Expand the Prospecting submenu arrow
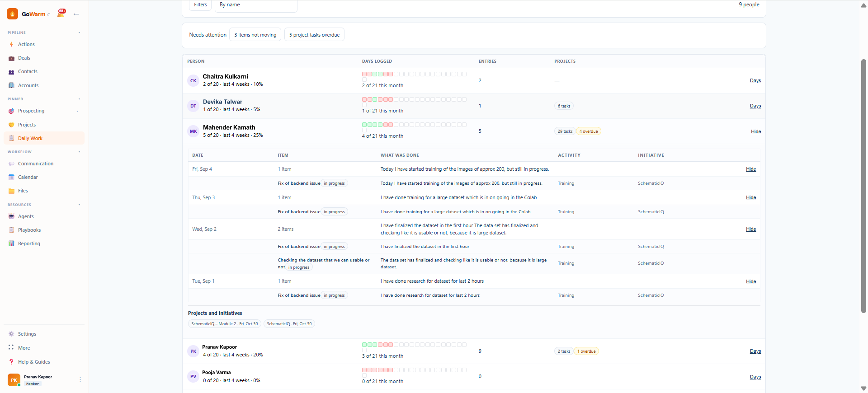 click(x=77, y=111)
